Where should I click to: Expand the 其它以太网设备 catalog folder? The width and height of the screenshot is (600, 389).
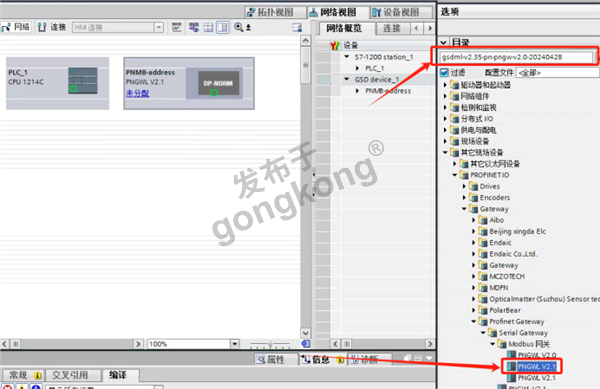455,164
